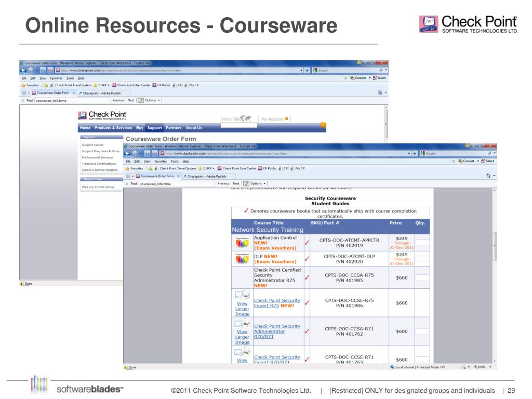Screen dimensions: 532x399
Task: Open the CHKP favorites dropdown in the front window
Action: pyautogui.click(x=214, y=168)
